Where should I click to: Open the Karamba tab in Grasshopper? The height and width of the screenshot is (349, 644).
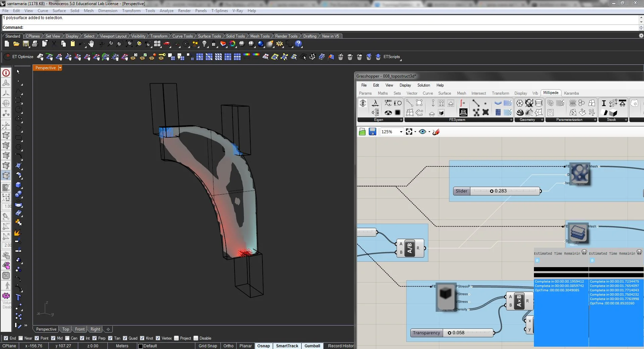(571, 93)
